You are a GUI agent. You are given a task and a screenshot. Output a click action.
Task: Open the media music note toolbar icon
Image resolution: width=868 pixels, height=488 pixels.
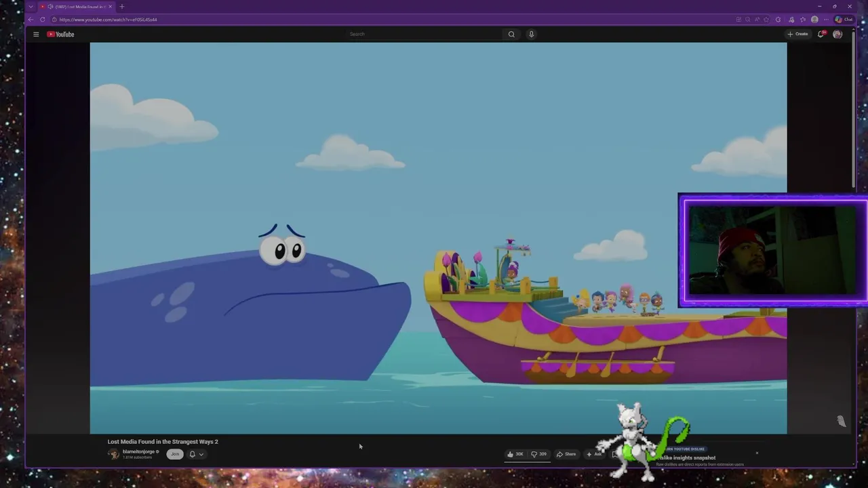791,20
